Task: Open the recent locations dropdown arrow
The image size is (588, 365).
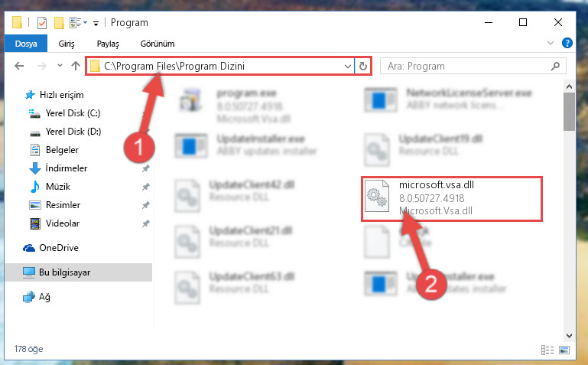Action: pyautogui.click(x=60, y=66)
